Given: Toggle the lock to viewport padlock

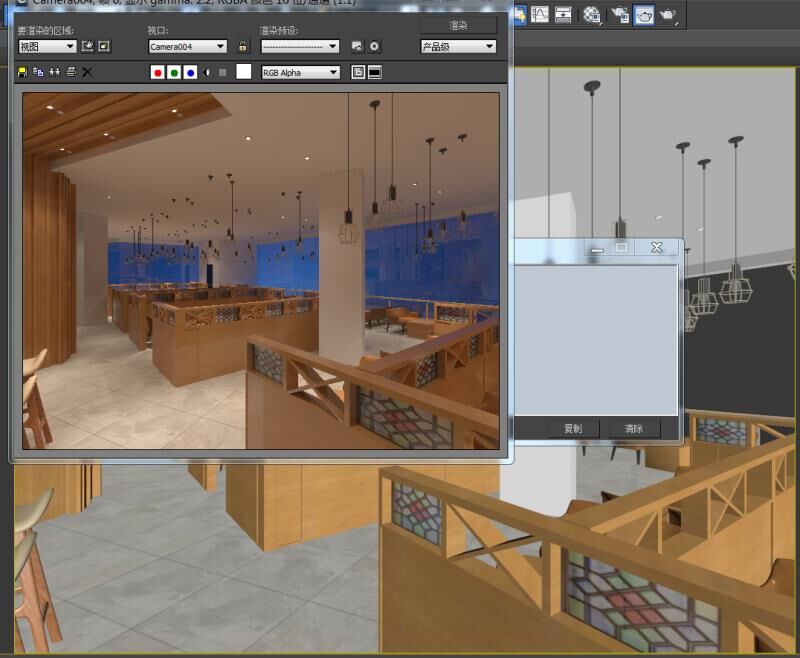Looking at the screenshot, I should (x=243, y=46).
